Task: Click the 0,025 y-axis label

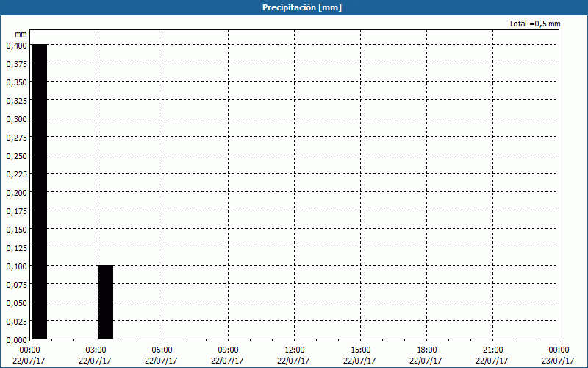Action: 16,322
